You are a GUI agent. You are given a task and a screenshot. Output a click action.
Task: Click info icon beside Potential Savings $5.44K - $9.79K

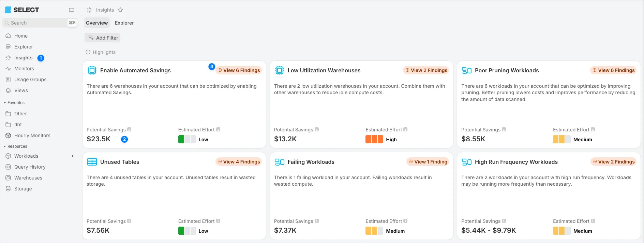(x=504, y=221)
